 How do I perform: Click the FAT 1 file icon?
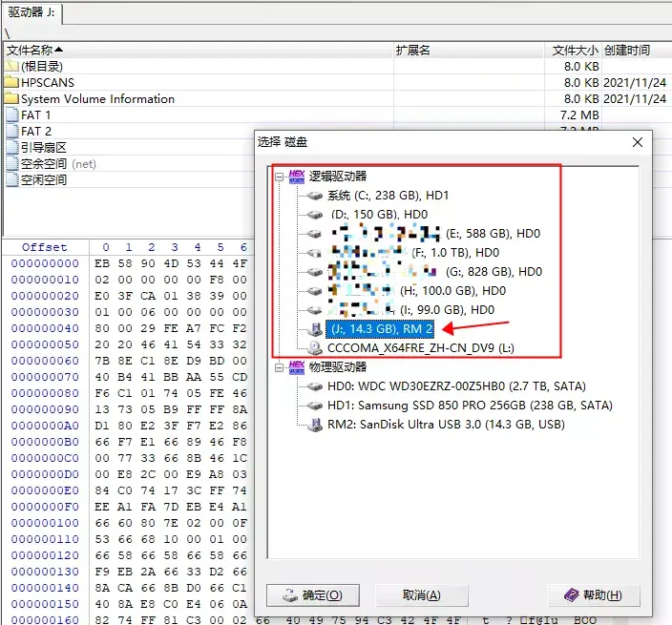pyautogui.click(x=12, y=115)
